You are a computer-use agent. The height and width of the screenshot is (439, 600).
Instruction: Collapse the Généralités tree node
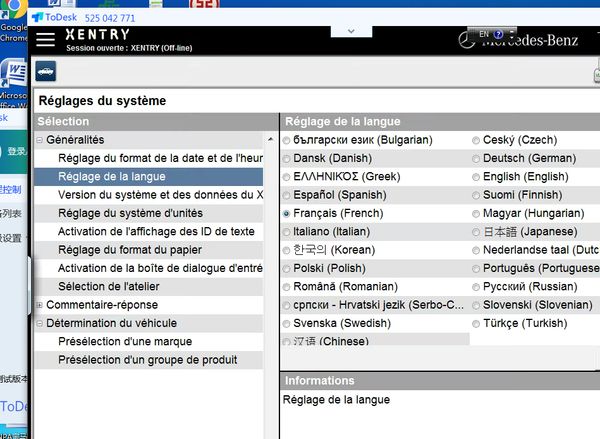point(39,140)
